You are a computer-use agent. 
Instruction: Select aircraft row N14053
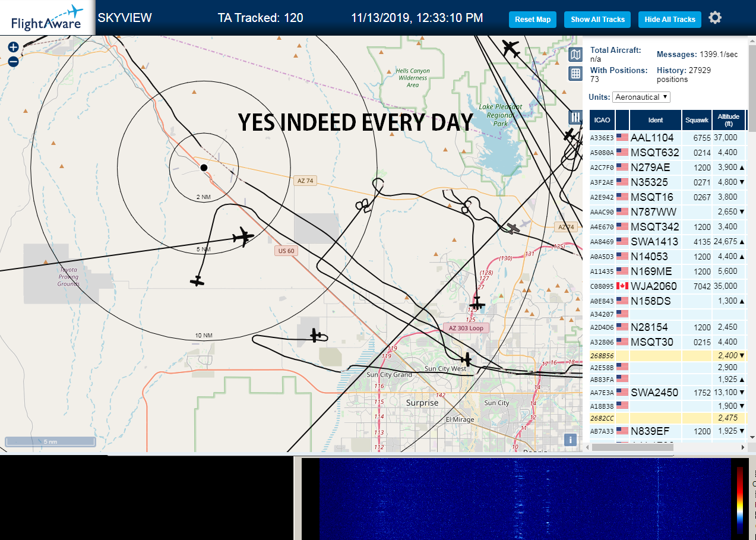668,256
